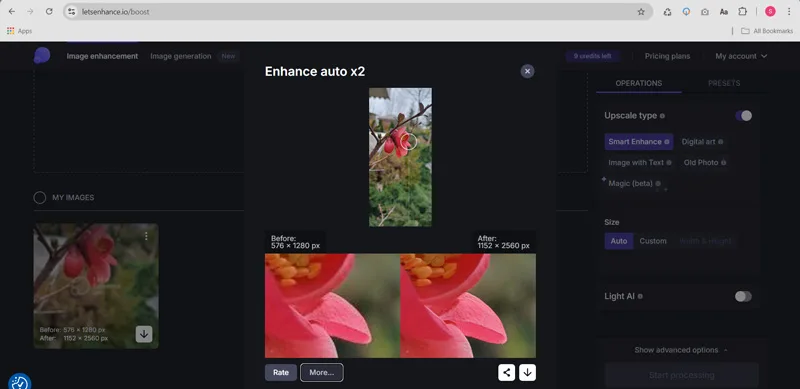
Task: Click the camera screenshot extension icon
Action: [x=705, y=12]
